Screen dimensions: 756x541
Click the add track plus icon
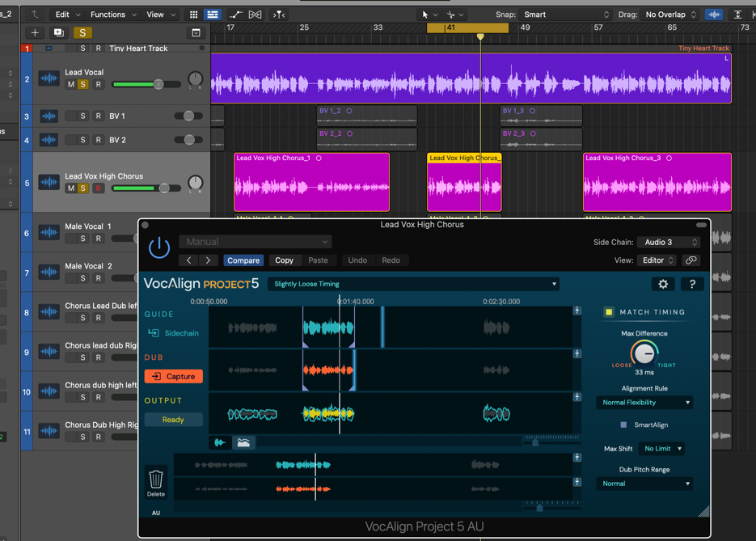click(x=35, y=33)
